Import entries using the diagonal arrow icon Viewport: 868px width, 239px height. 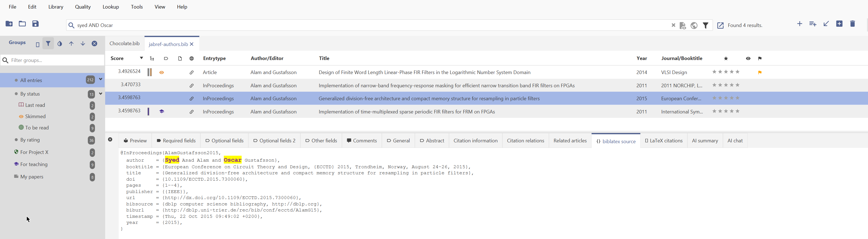pos(826,24)
